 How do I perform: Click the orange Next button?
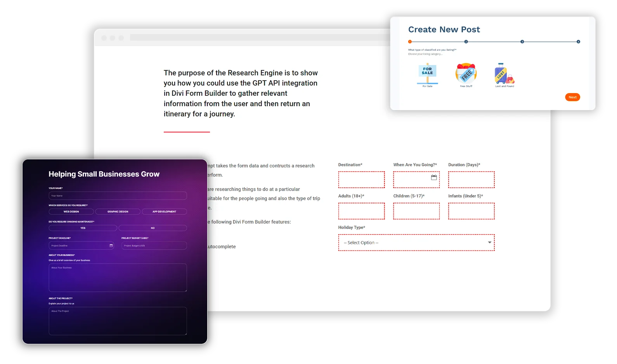(572, 97)
